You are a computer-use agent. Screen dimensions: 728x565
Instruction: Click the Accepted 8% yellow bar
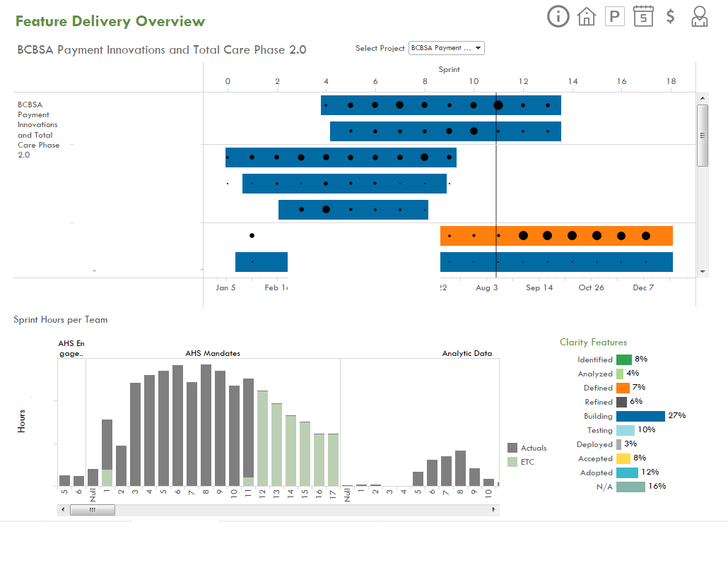pyautogui.click(x=623, y=459)
